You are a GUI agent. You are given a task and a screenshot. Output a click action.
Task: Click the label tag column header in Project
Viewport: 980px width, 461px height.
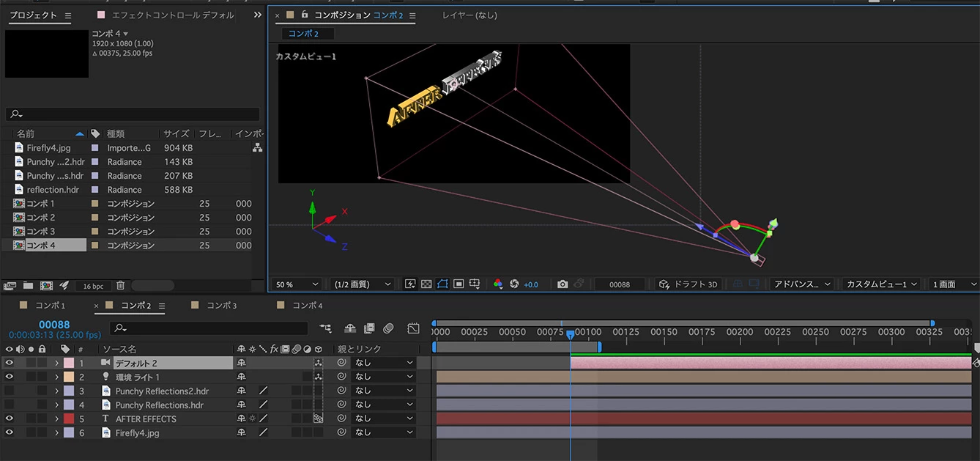click(95, 133)
